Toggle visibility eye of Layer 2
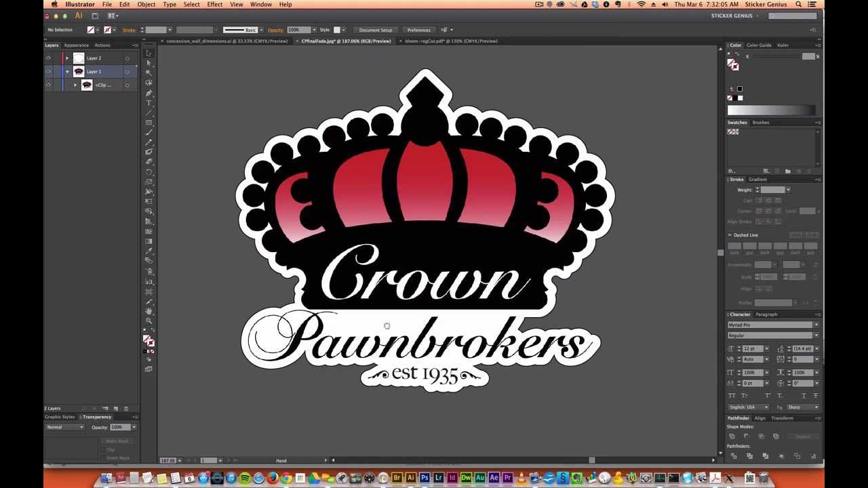The height and width of the screenshot is (488, 868). (48, 58)
